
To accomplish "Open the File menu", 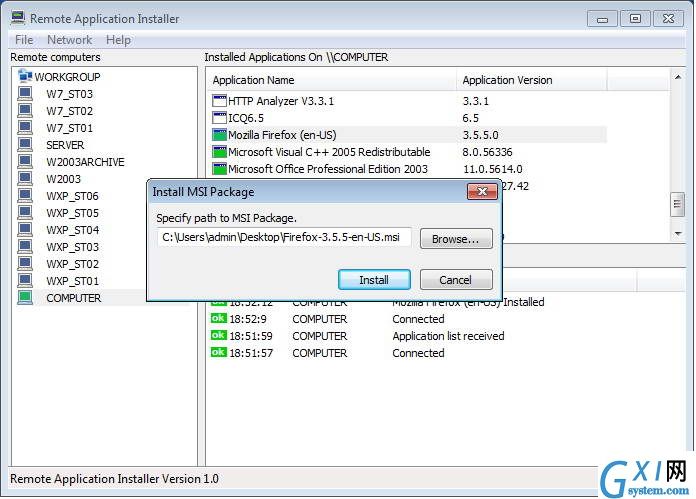I will click(x=24, y=40).
